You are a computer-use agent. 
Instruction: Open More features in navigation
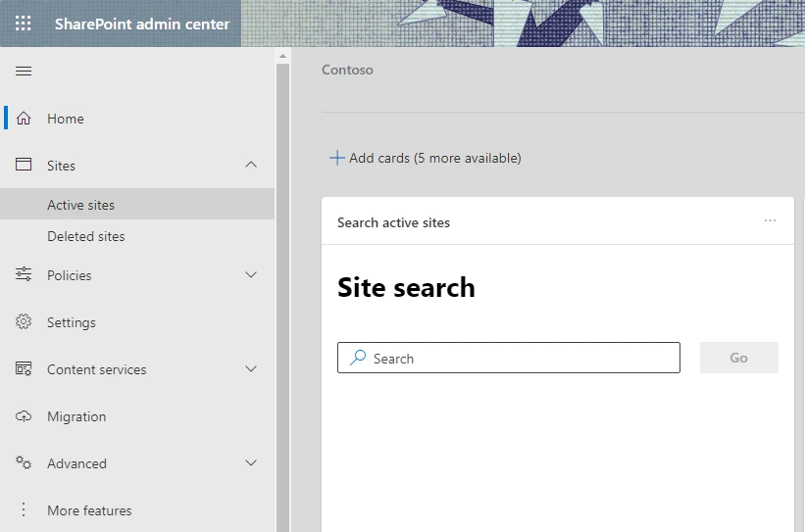[x=137, y=510]
